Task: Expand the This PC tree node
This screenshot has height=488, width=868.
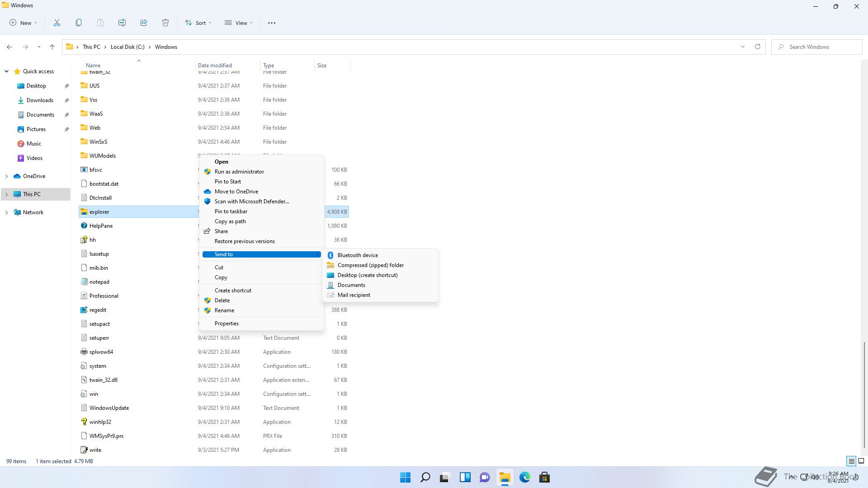Action: [x=7, y=194]
